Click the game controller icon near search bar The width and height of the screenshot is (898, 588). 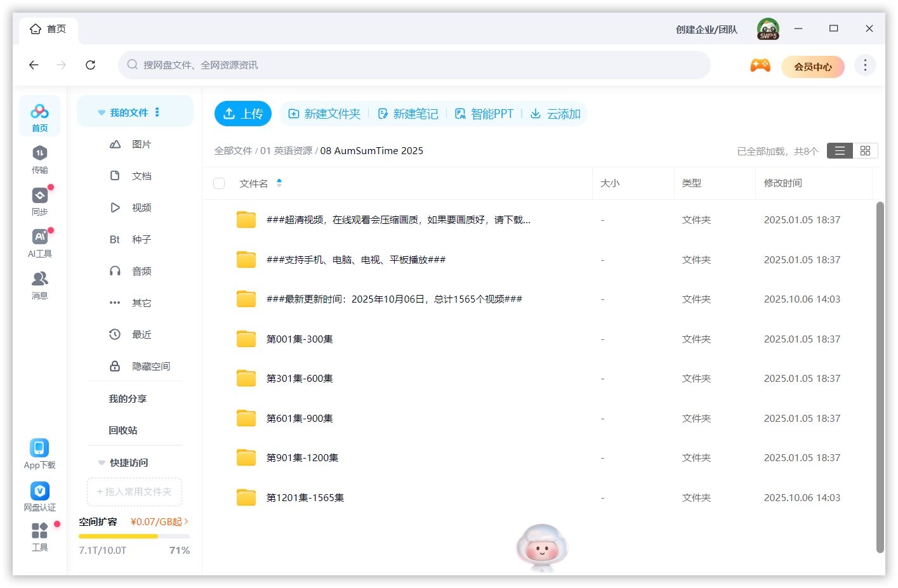(x=760, y=65)
